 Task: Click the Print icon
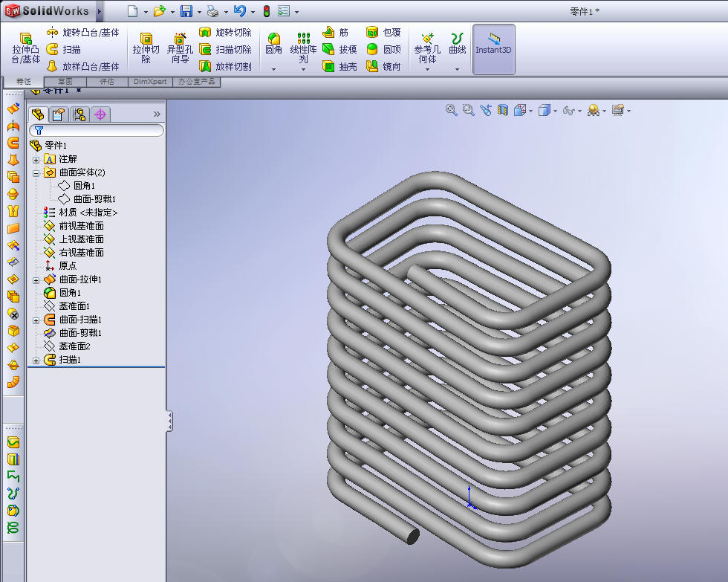pyautogui.click(x=212, y=11)
